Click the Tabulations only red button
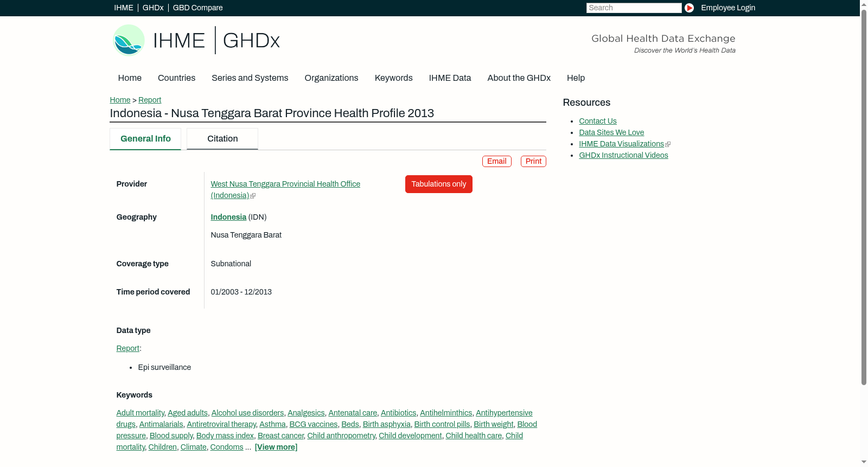Viewport: 868px width, 467px height. (x=439, y=184)
